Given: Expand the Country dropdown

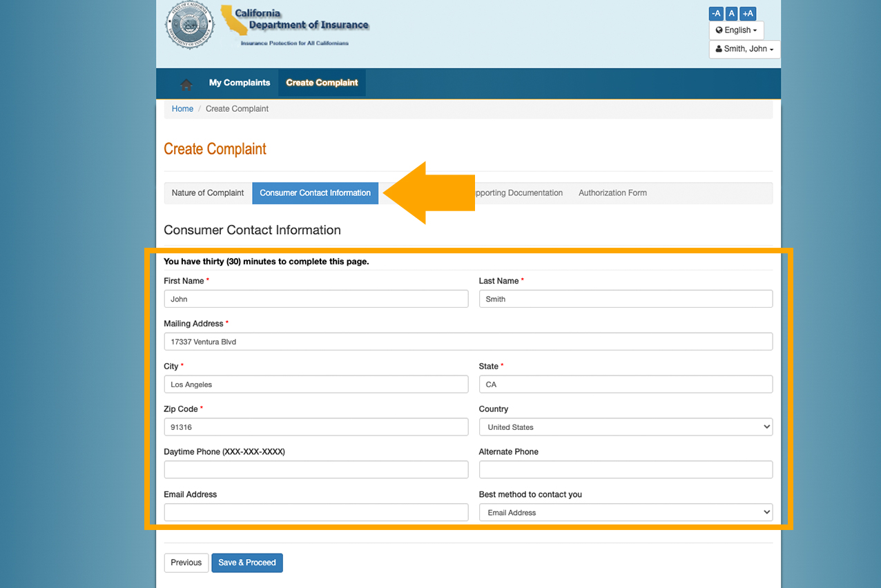Looking at the screenshot, I should click(626, 427).
